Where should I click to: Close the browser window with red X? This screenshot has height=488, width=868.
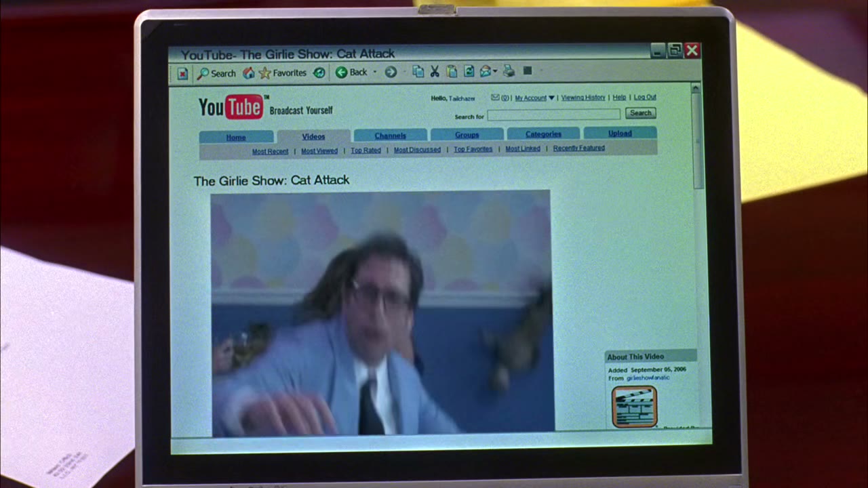692,50
